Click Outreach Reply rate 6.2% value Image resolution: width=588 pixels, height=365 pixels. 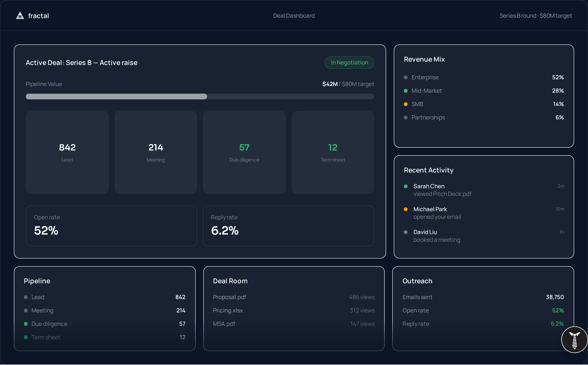click(x=557, y=324)
